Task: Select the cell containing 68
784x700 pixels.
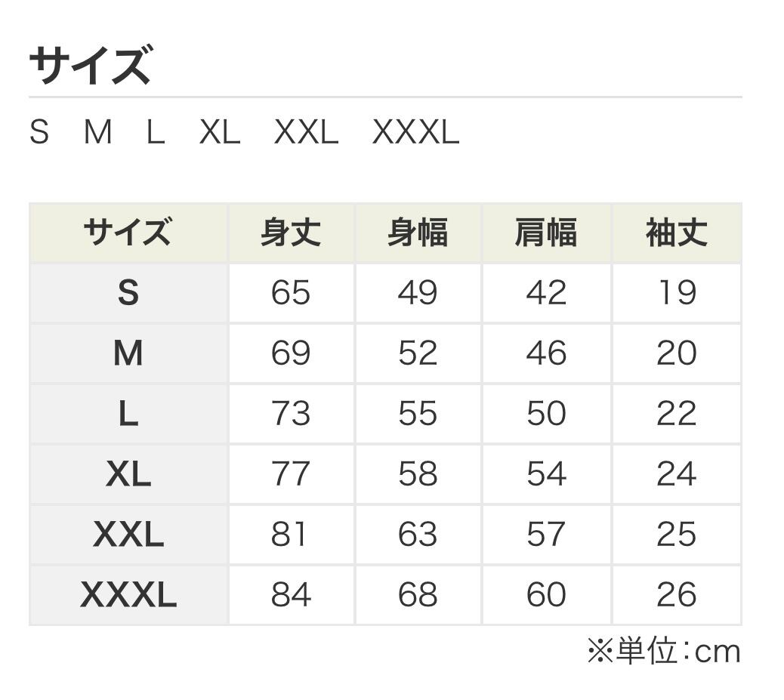Action: tap(418, 595)
